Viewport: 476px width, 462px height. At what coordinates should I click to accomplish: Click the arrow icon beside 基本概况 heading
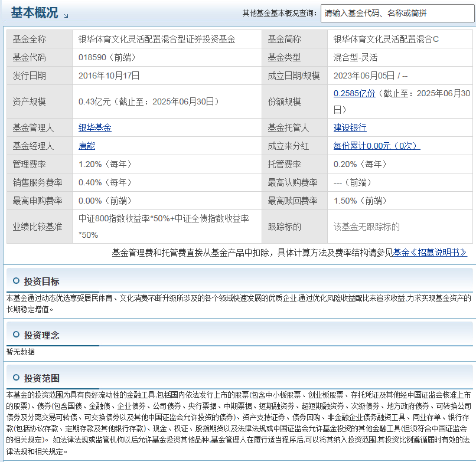66,16
